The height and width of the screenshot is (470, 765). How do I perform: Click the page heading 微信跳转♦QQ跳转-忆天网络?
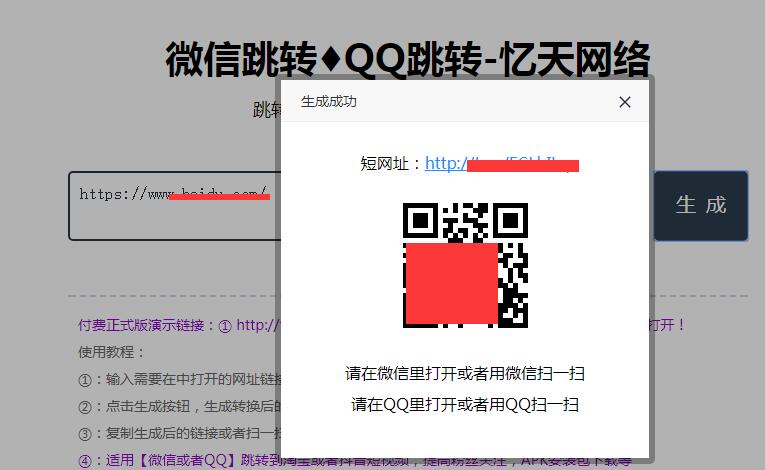click(407, 59)
